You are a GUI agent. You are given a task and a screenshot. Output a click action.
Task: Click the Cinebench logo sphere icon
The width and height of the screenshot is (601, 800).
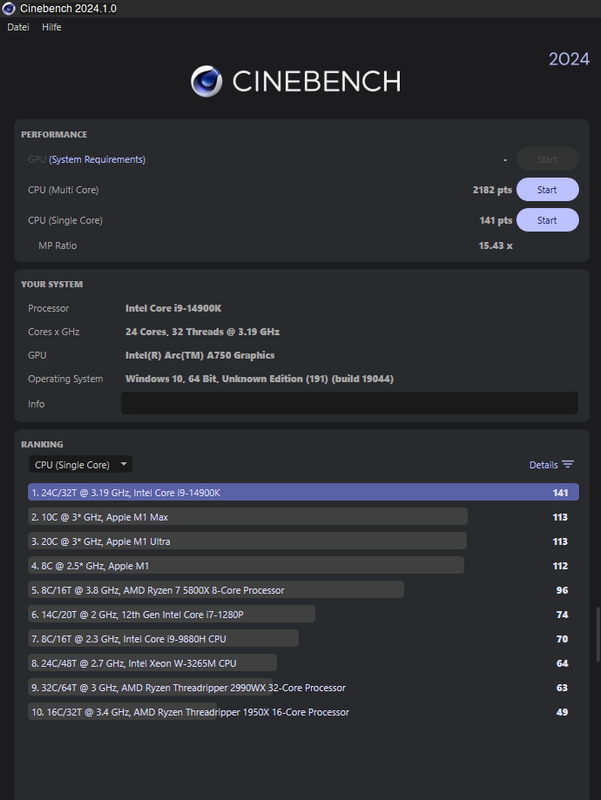(206, 81)
